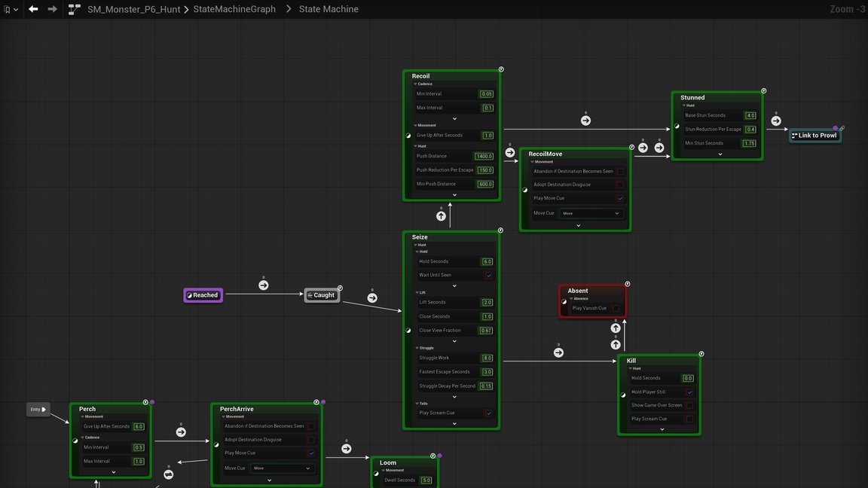This screenshot has height=488, width=868.
Task: Edit Dwell Seconds value in Loom
Action: coord(426,480)
